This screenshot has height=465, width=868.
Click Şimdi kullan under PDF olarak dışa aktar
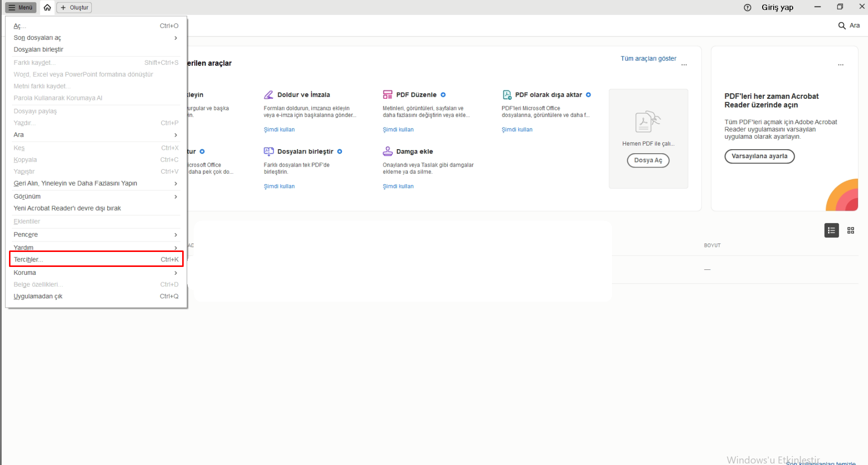[x=517, y=130]
